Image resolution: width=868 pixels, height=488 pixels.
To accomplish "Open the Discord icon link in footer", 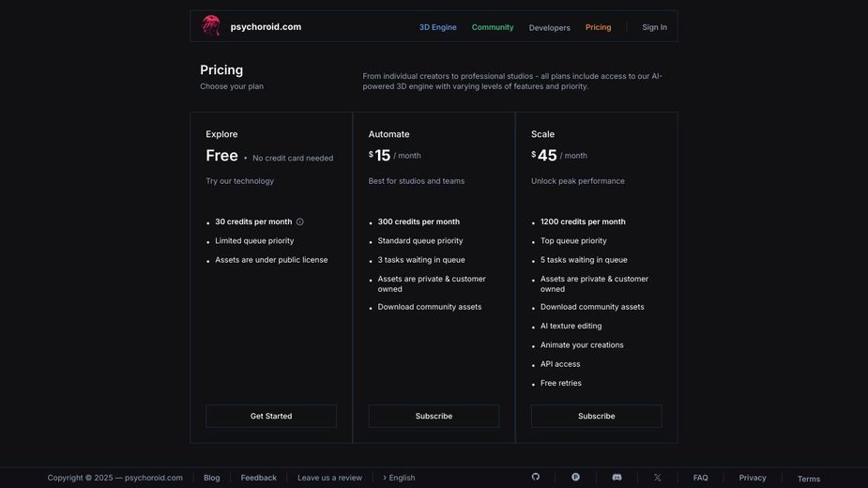I will tap(617, 477).
